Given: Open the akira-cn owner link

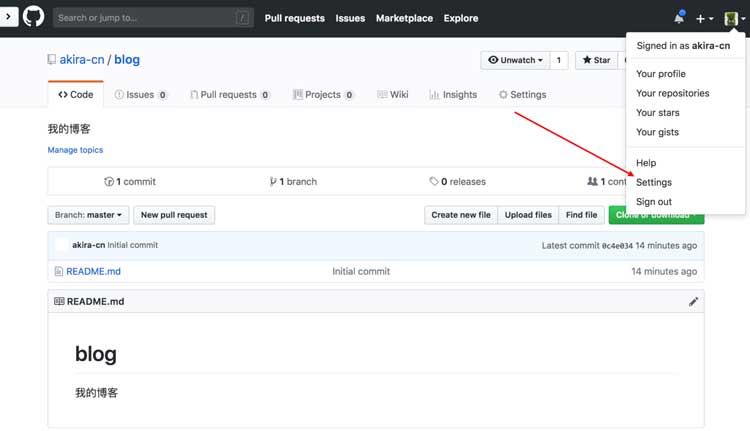Looking at the screenshot, I should coord(82,59).
